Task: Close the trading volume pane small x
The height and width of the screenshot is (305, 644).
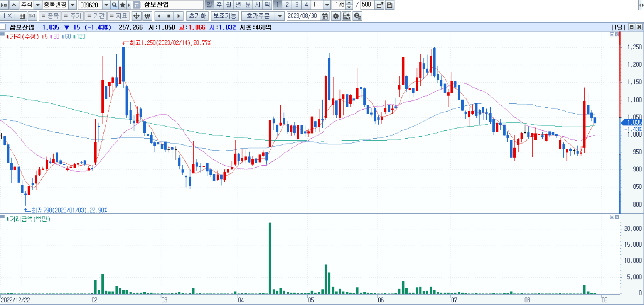Action: pyautogui.click(x=617, y=217)
